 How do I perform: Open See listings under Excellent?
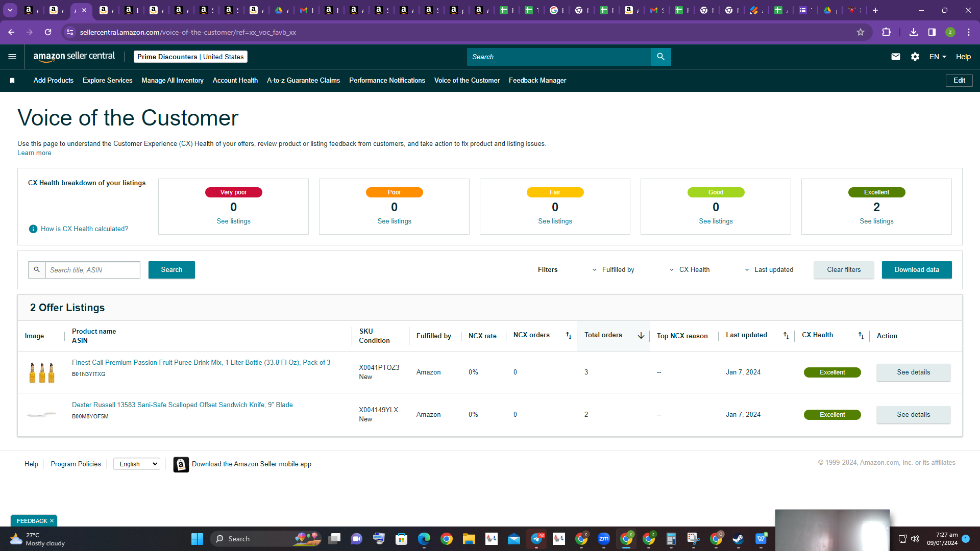click(x=876, y=221)
